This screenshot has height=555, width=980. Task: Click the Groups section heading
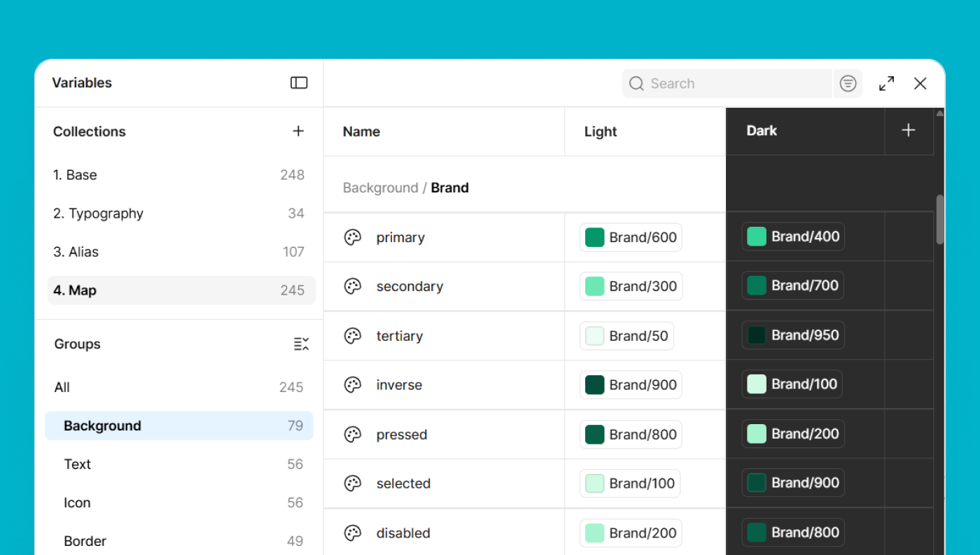(77, 344)
